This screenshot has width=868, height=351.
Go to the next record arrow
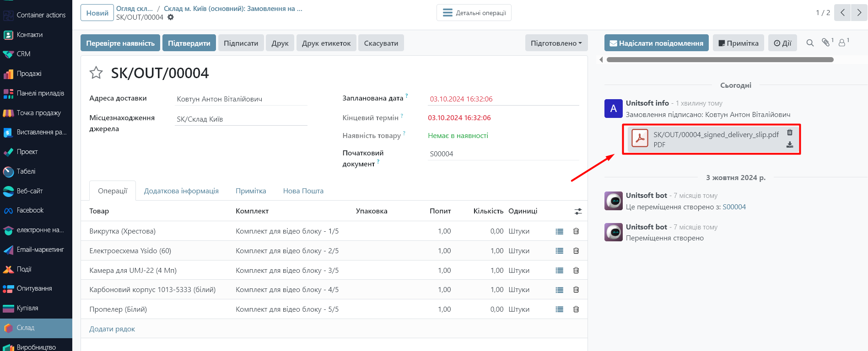tap(859, 13)
